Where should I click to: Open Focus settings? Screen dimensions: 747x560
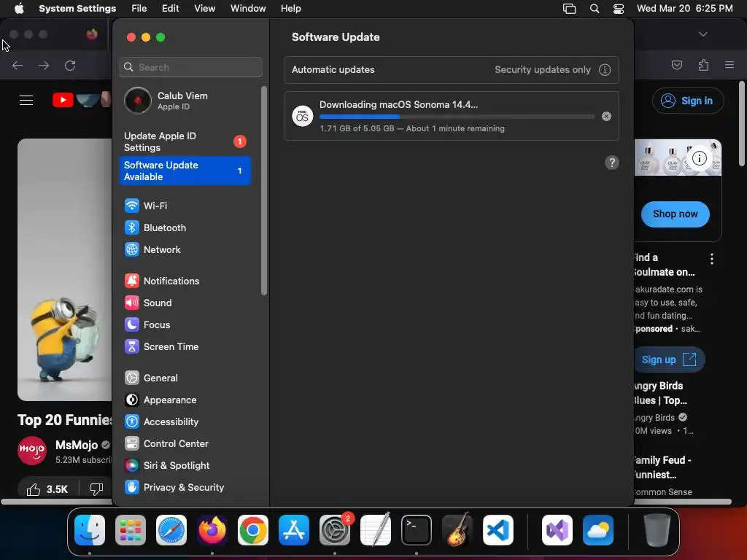point(185,324)
